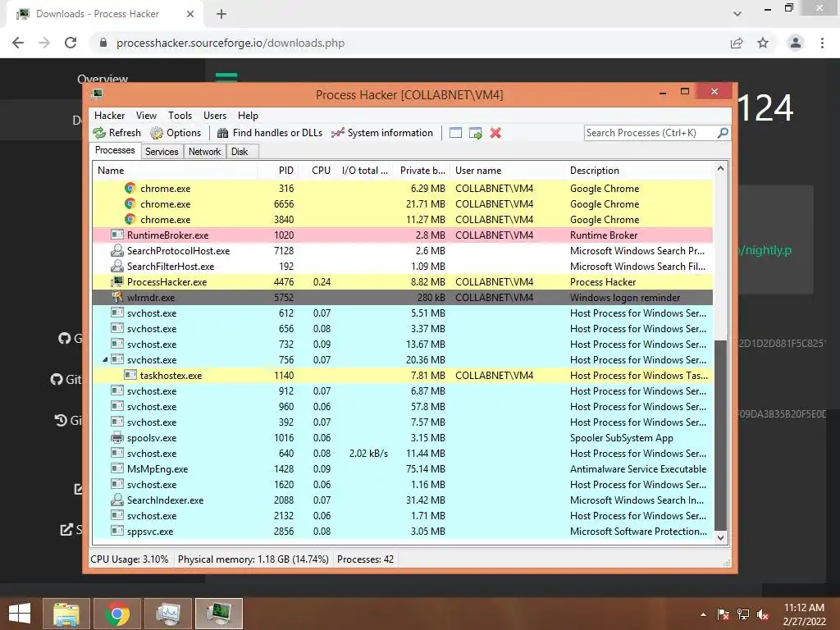Click the Refresh toolbar icon
Viewport: 840px width, 630px height.
pos(99,133)
